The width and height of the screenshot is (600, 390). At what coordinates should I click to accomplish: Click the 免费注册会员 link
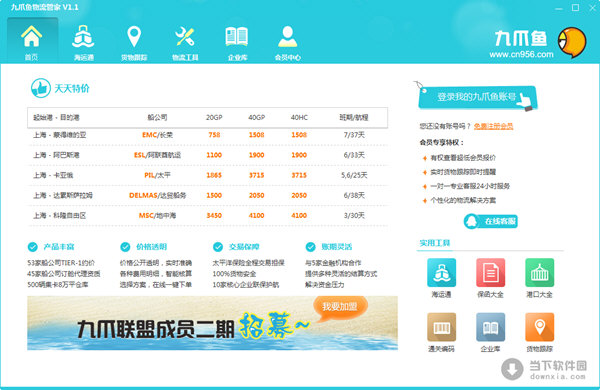(x=493, y=126)
